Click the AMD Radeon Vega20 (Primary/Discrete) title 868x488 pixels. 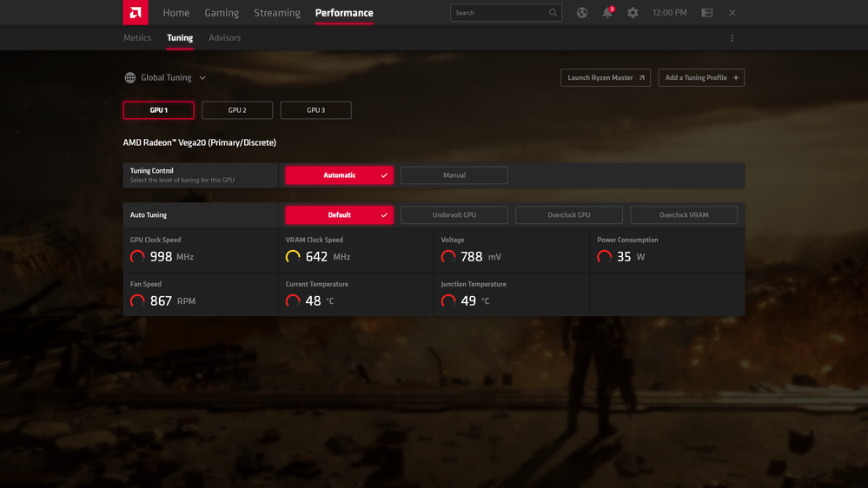(199, 142)
